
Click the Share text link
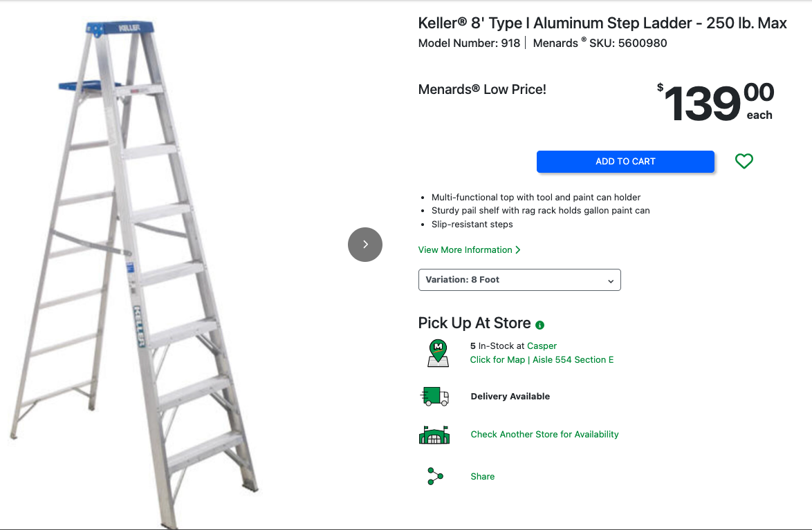pyautogui.click(x=482, y=476)
